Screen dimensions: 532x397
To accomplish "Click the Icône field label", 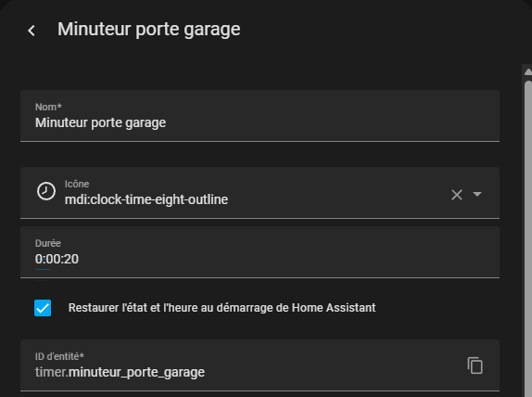I will 77,184.
